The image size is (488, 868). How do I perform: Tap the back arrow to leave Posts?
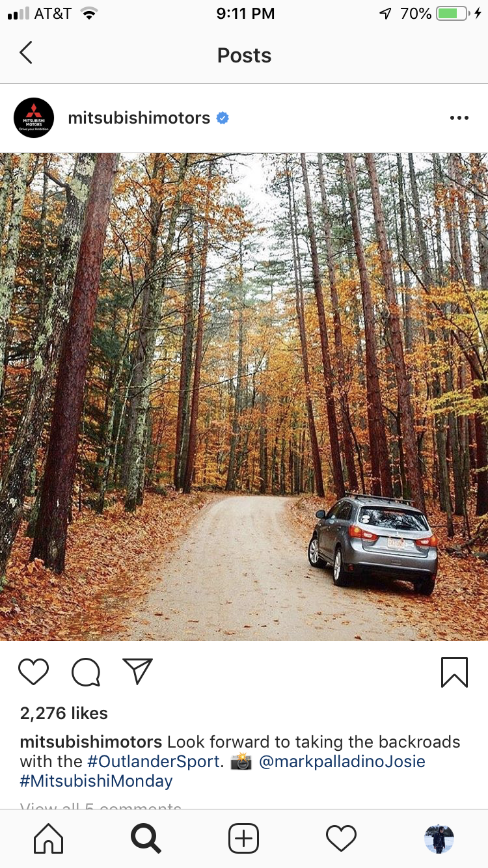(x=26, y=53)
